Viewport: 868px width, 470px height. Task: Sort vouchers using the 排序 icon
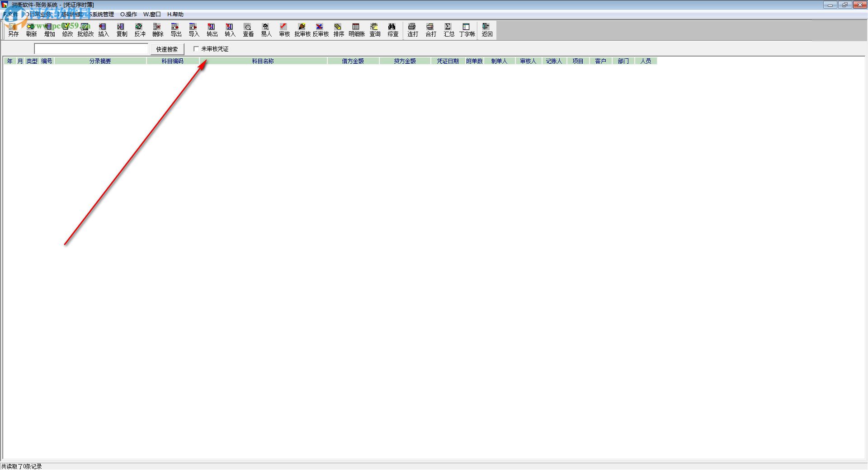coord(339,30)
